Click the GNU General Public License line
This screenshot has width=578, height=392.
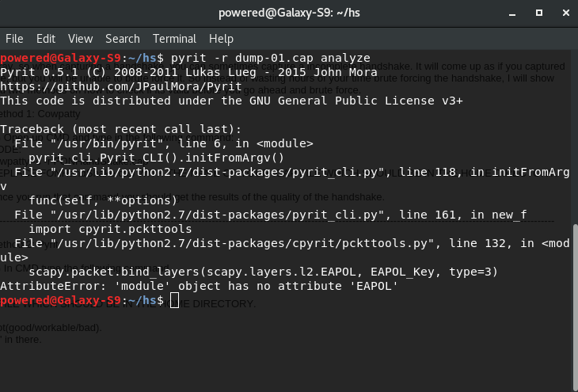pos(231,101)
